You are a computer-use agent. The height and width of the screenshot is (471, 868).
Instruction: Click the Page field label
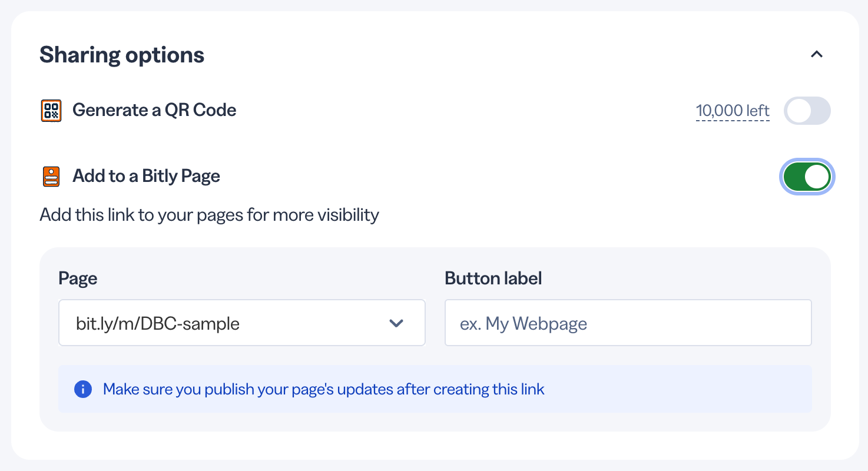[x=78, y=278]
